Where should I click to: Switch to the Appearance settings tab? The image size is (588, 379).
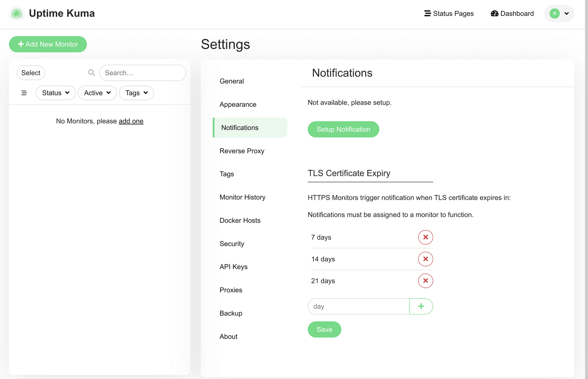point(238,105)
